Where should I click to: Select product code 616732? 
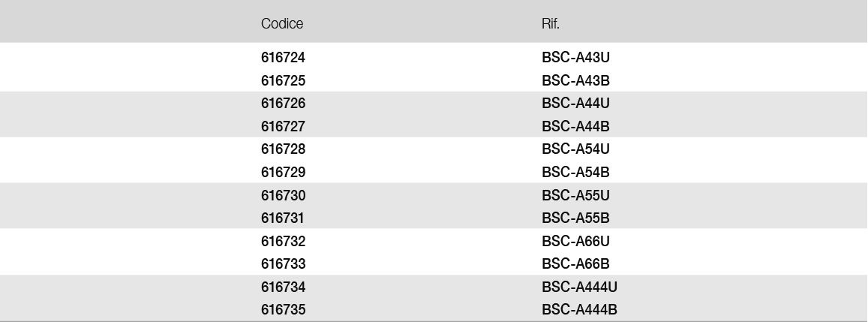(x=284, y=242)
